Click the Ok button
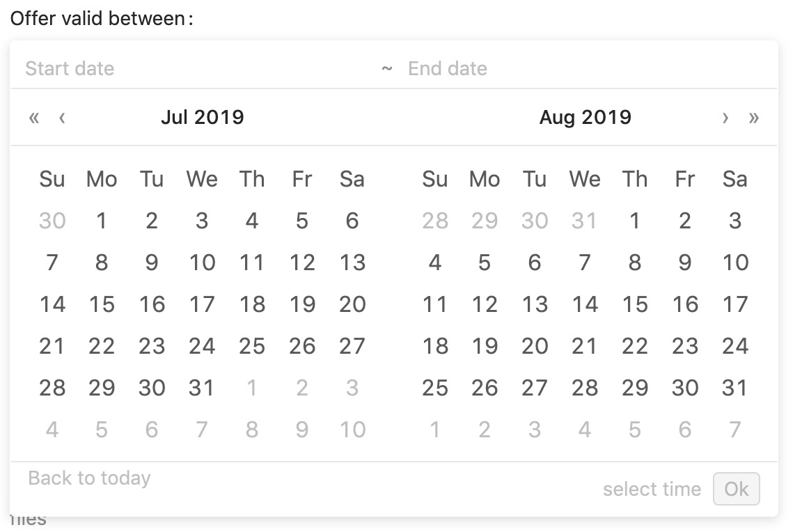The width and height of the screenshot is (802, 532). pos(737,489)
